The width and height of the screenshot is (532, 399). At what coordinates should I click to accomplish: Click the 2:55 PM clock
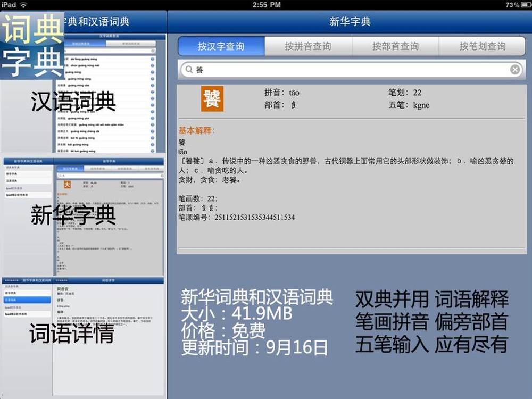tap(267, 5)
